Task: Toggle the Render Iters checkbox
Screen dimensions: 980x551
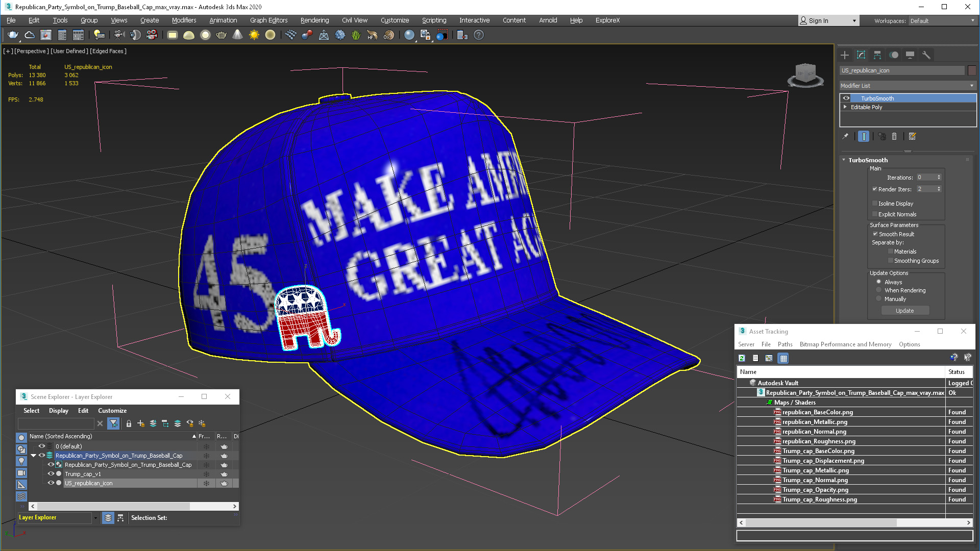Action: click(874, 189)
